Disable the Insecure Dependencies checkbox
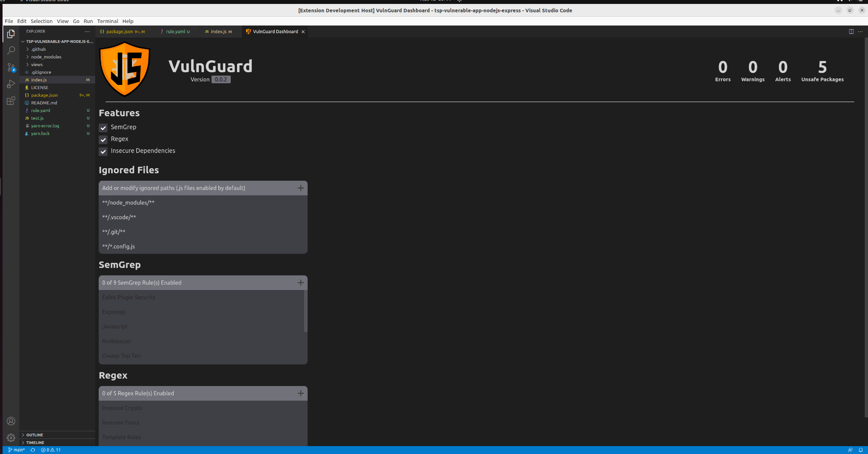Screen dimensions: 868x454 coord(103,151)
